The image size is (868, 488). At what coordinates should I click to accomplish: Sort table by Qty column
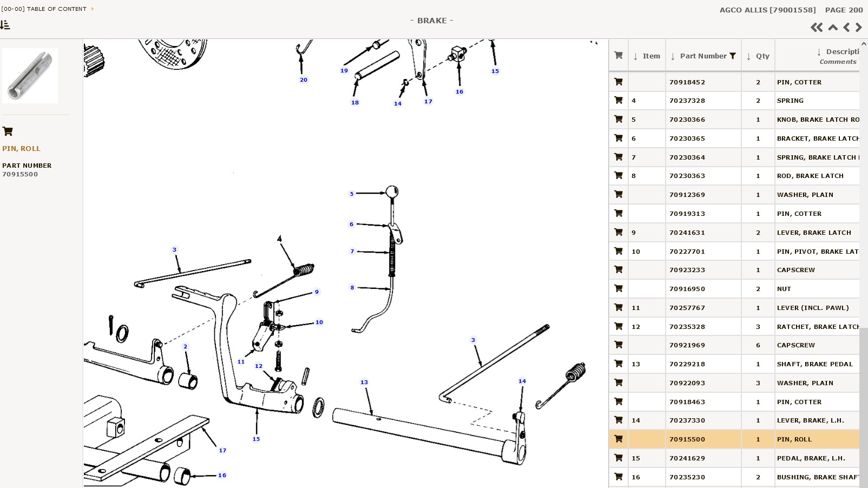pos(758,56)
